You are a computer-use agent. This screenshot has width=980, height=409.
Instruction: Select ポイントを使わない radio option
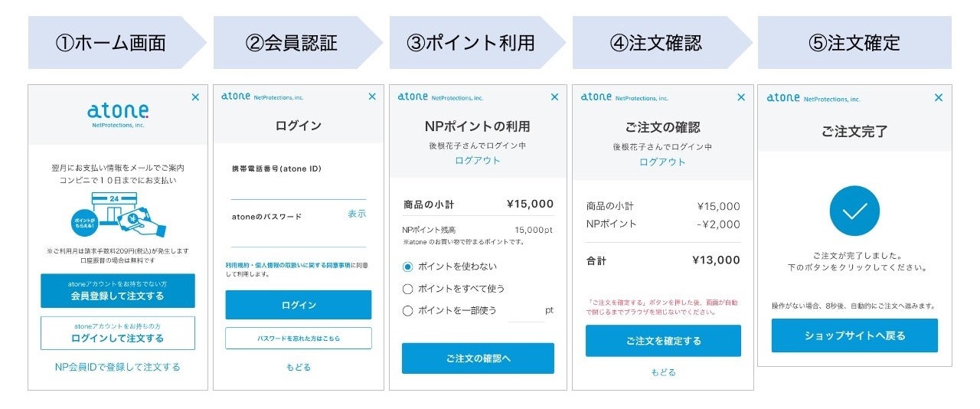click(x=408, y=267)
